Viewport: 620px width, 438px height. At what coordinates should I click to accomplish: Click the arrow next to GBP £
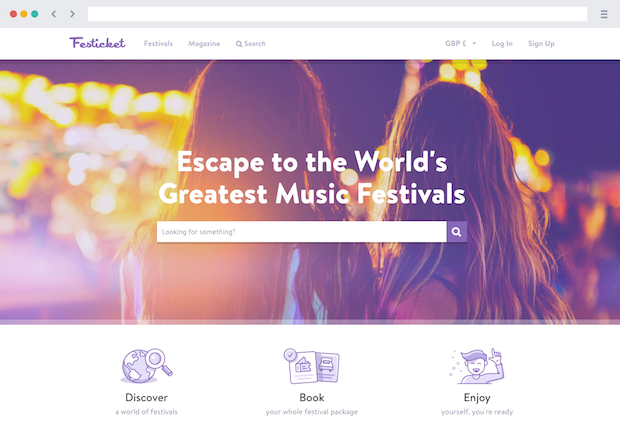474,43
